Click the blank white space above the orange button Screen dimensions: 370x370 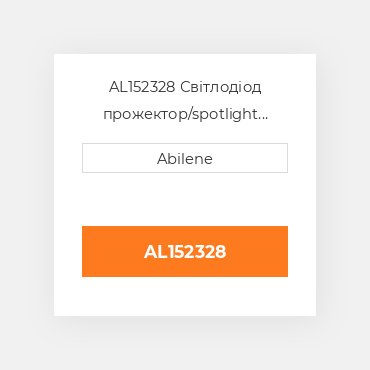185,199
